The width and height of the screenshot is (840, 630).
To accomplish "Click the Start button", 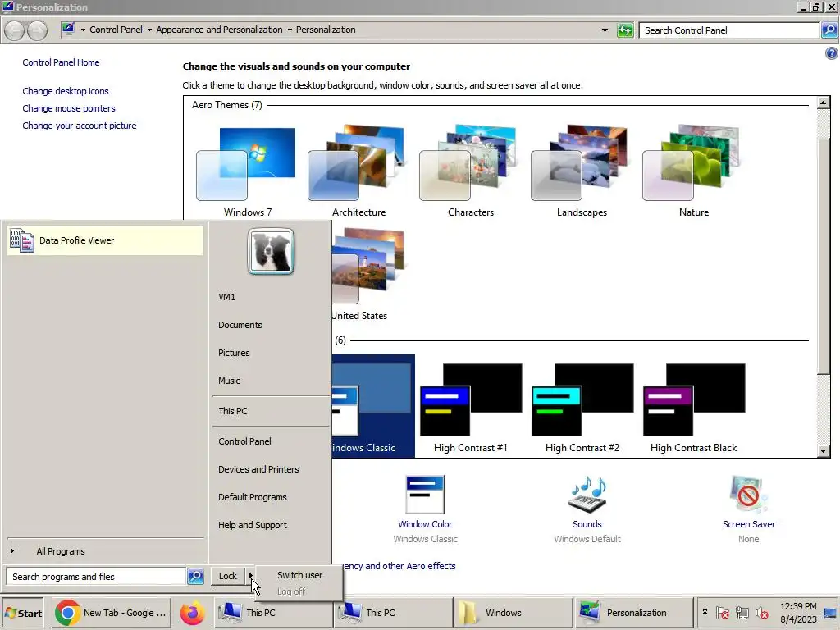I will pyautogui.click(x=24, y=613).
